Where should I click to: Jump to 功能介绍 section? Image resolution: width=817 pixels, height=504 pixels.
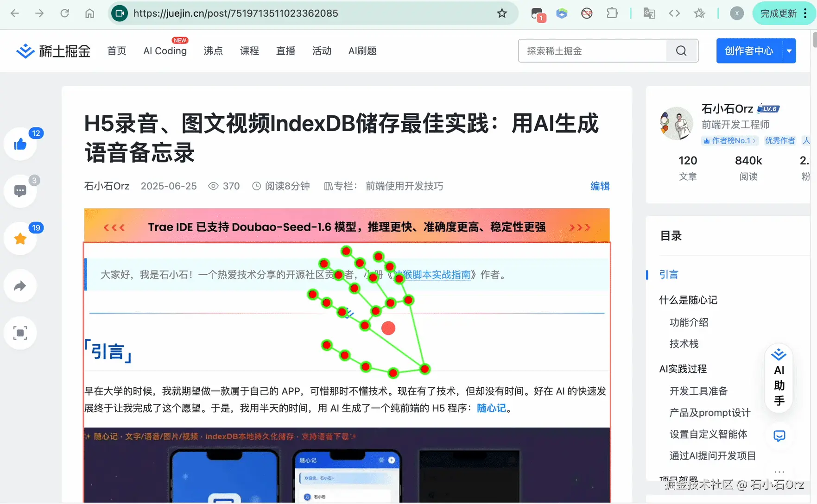click(689, 322)
